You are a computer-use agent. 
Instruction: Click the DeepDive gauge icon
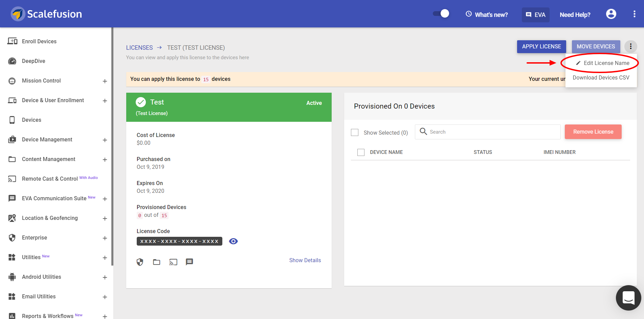click(x=12, y=61)
